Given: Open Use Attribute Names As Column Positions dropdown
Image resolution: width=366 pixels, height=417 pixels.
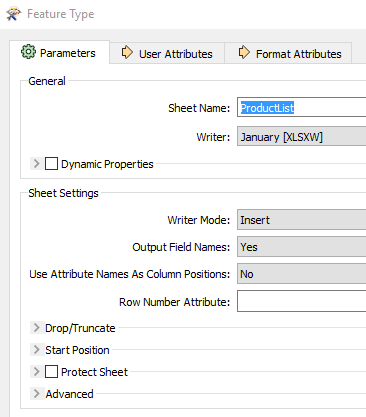Looking at the screenshot, I should [301, 274].
